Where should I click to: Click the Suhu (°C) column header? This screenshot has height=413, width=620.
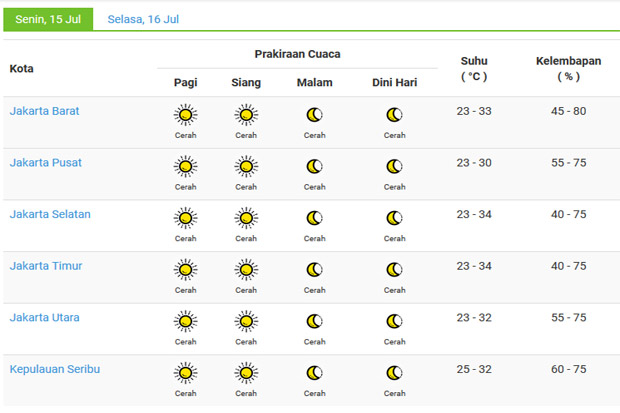pyautogui.click(x=474, y=68)
